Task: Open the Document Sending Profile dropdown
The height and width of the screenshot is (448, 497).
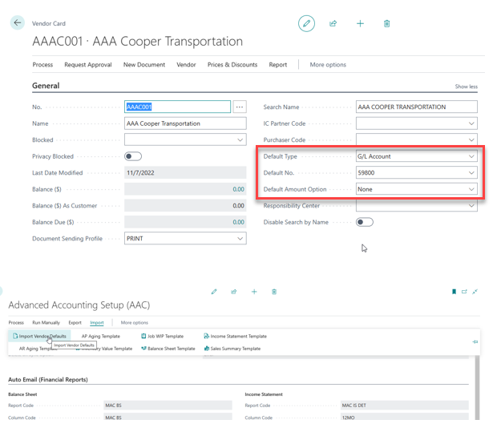Action: click(x=240, y=238)
